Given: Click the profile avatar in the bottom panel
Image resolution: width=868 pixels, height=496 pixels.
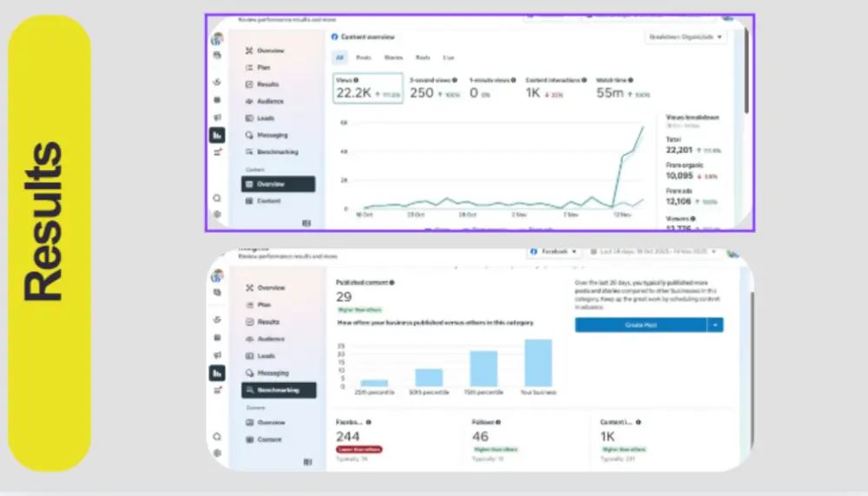Looking at the screenshot, I should [x=217, y=274].
